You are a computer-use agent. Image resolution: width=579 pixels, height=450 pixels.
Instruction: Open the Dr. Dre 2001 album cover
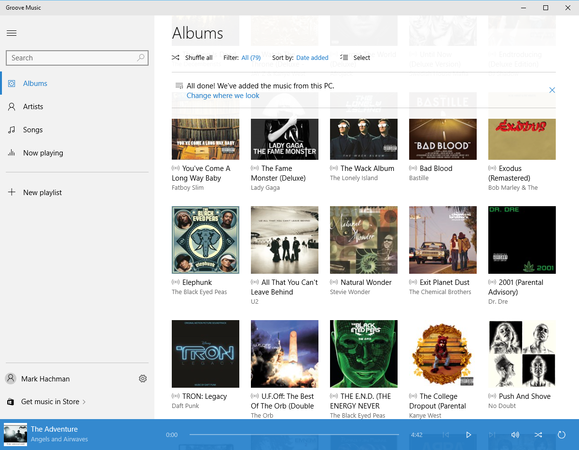click(x=522, y=240)
